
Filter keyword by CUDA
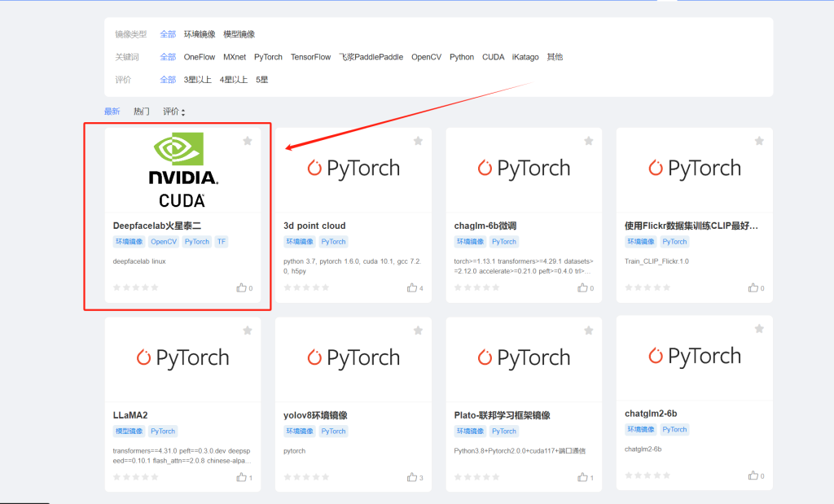coord(493,57)
